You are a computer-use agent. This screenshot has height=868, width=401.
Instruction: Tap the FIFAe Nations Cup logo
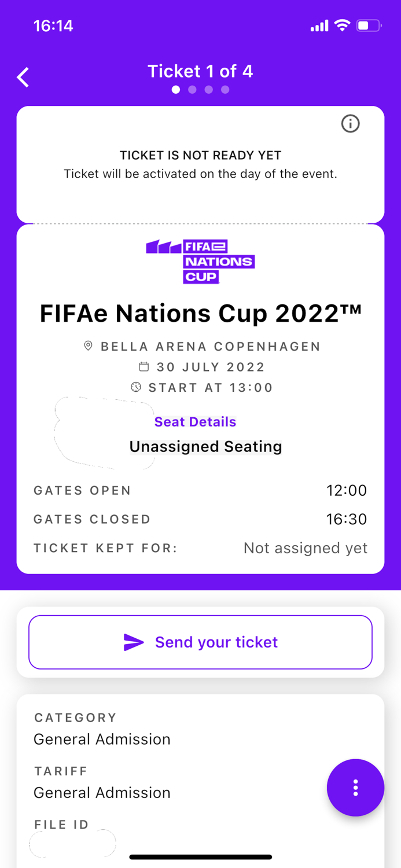click(200, 260)
